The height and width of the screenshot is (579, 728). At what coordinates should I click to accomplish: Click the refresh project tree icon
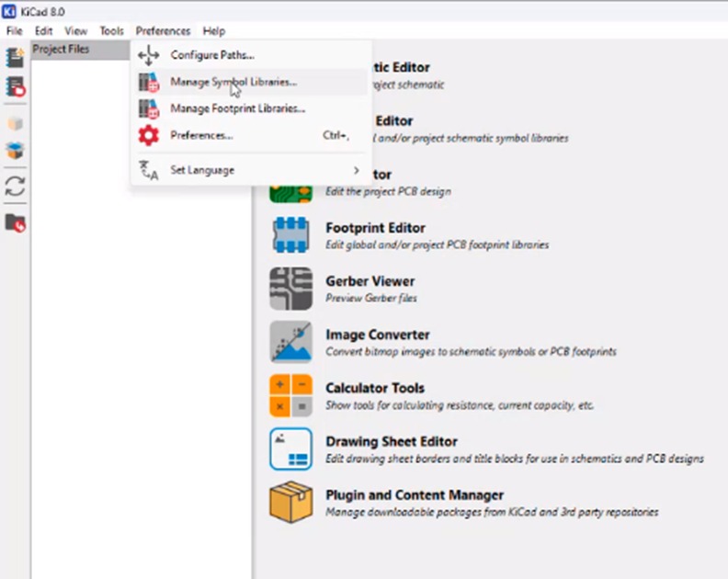(x=15, y=187)
